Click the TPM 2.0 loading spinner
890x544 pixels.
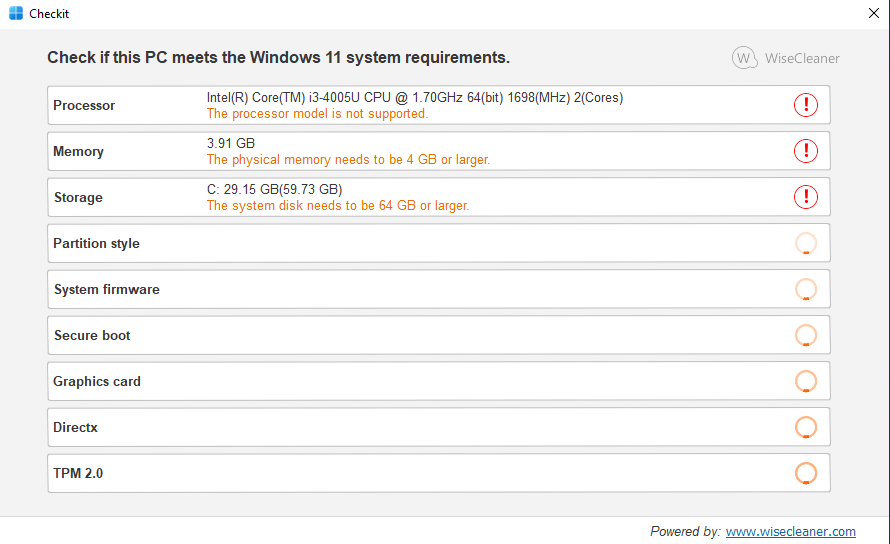[x=805, y=473]
